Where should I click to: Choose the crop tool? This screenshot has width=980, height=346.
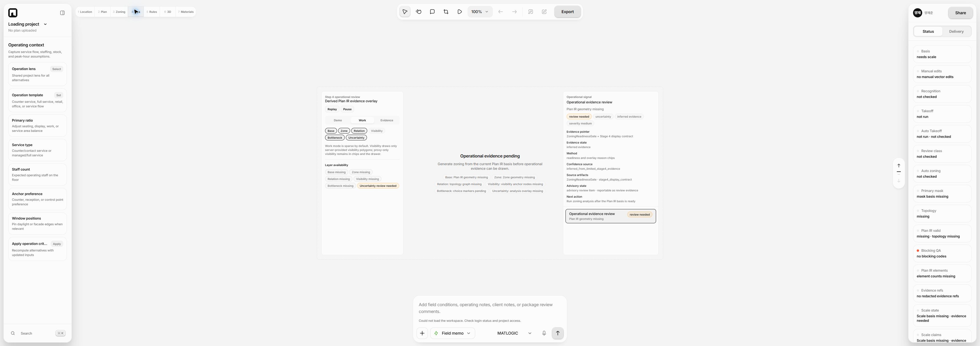click(446, 12)
